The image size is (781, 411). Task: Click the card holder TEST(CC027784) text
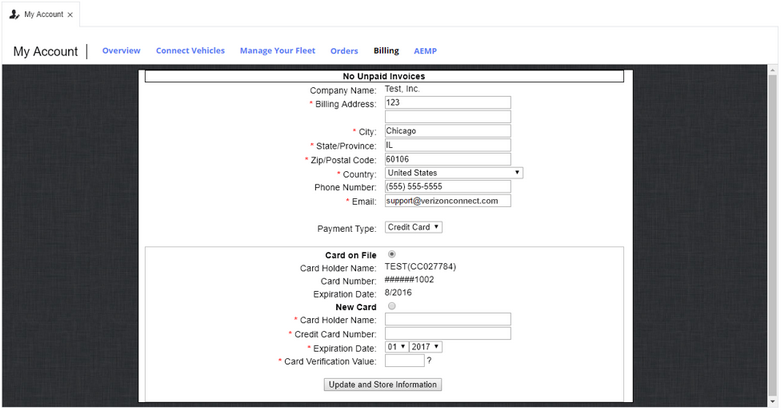pos(420,267)
